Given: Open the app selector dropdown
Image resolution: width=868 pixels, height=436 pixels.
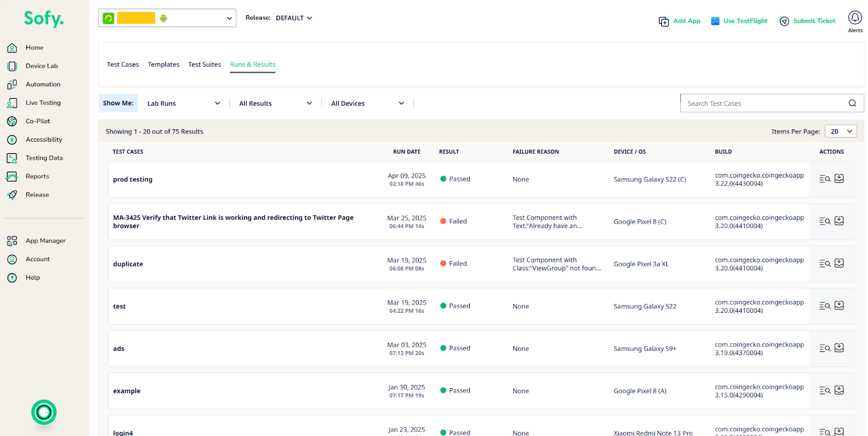Looking at the screenshot, I should [167, 18].
